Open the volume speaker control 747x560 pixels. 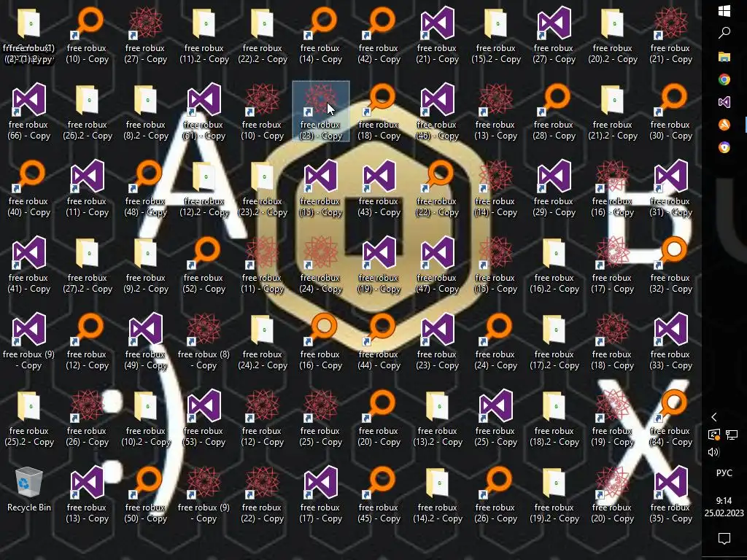713,452
